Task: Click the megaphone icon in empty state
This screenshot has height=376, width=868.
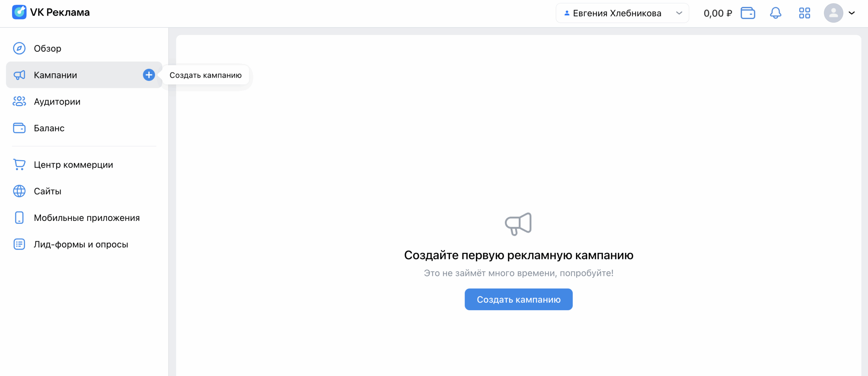Action: click(x=518, y=224)
